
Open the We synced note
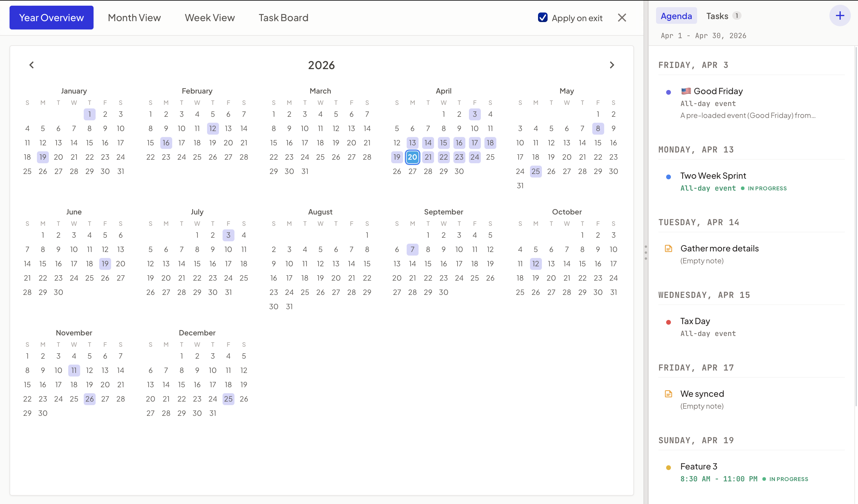[x=751, y=400]
